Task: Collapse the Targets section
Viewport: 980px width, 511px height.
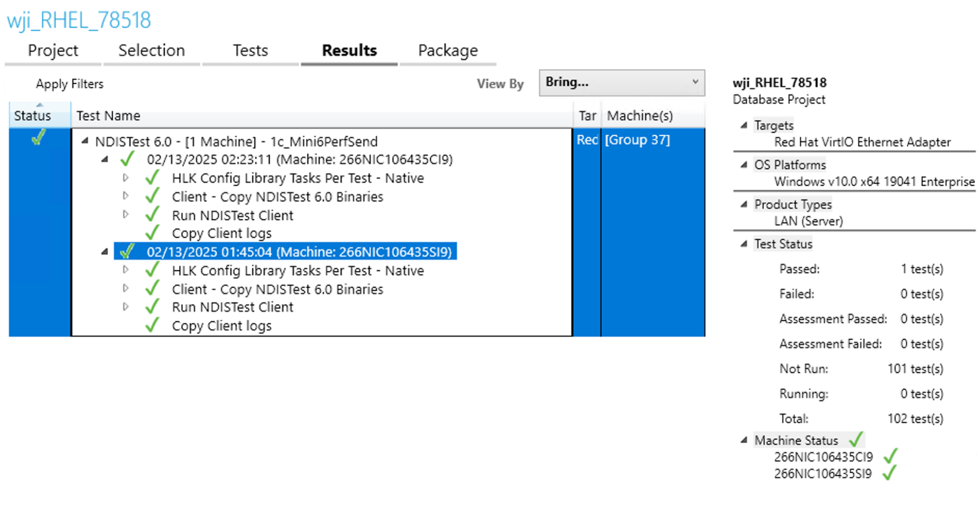Action: [744, 125]
